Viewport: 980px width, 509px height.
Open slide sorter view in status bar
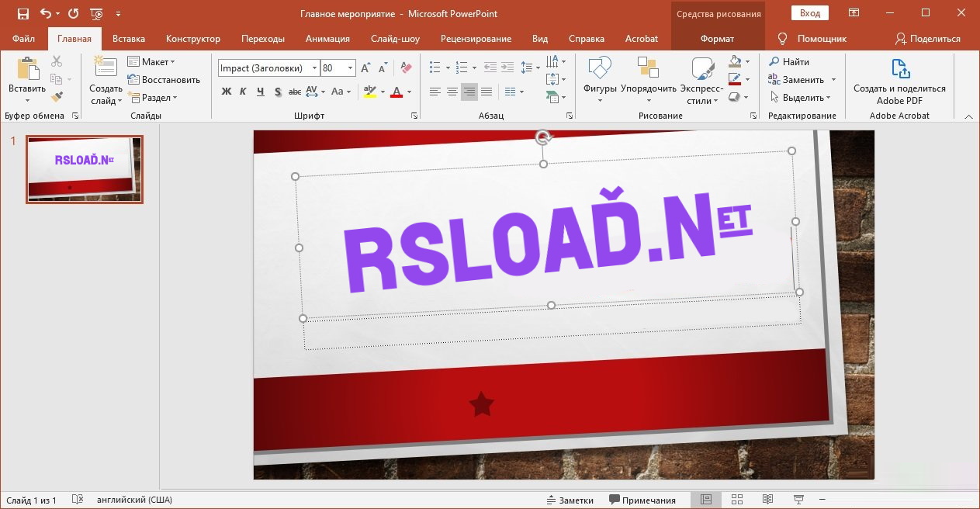pos(737,500)
